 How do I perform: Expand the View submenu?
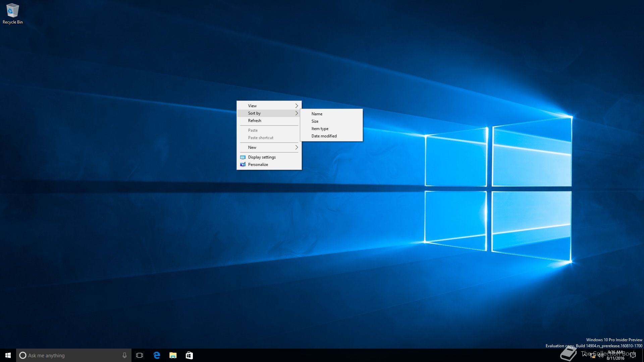click(x=269, y=106)
